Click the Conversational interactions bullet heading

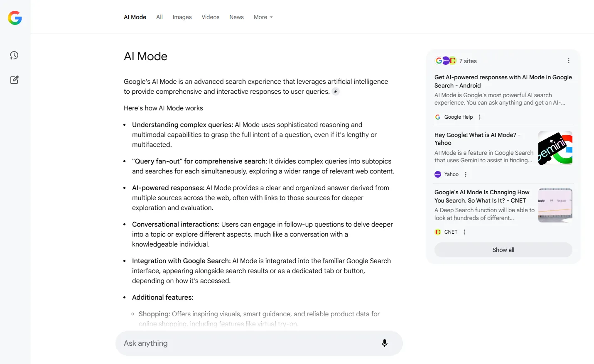tap(176, 225)
